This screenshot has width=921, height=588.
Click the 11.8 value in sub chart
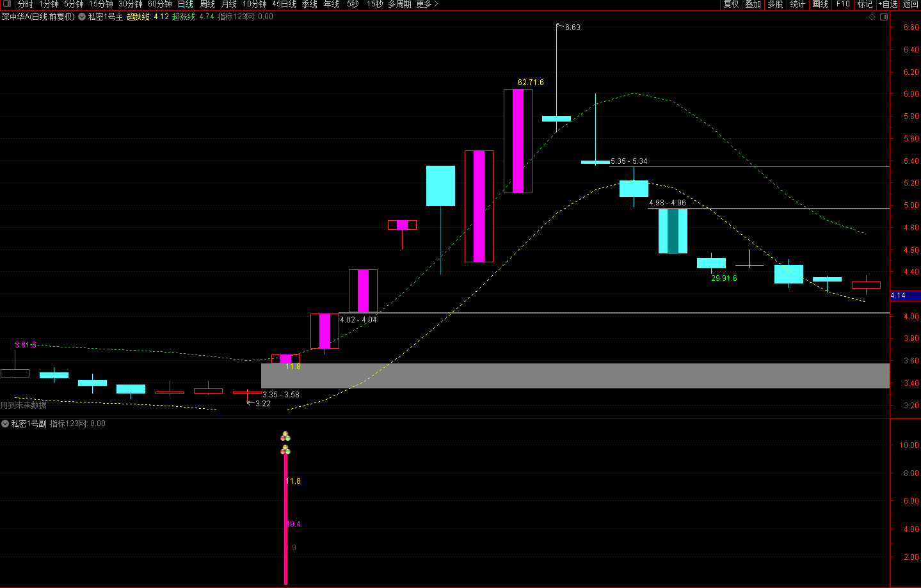pyautogui.click(x=293, y=481)
